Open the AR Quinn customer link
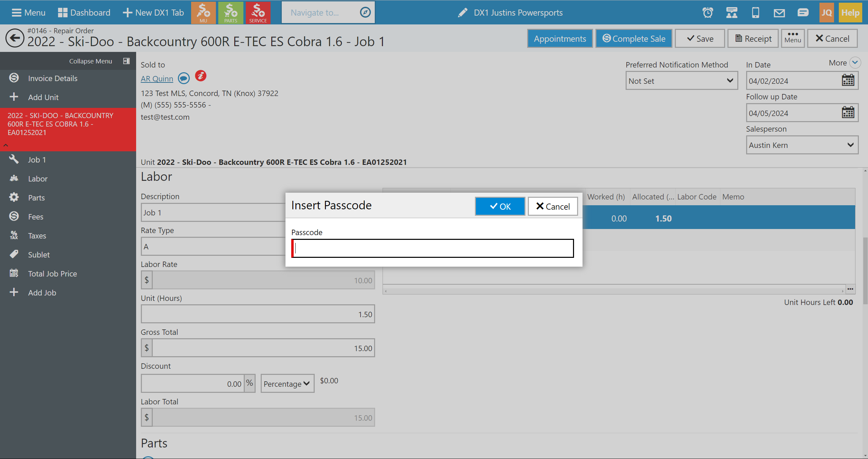 pos(157,79)
